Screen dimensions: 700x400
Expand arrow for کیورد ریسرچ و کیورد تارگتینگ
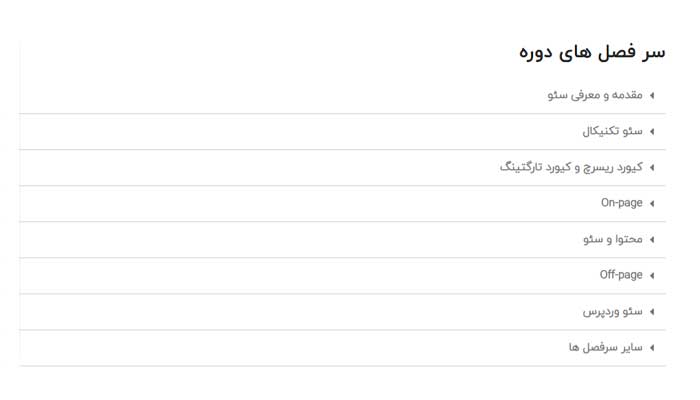pos(652,168)
